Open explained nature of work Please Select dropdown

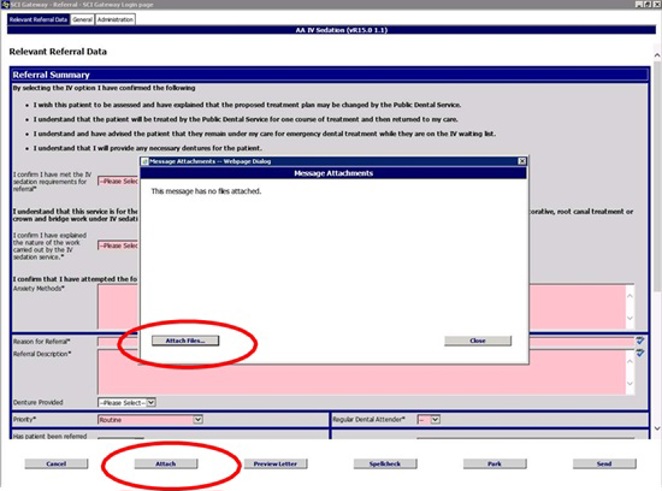point(118,245)
